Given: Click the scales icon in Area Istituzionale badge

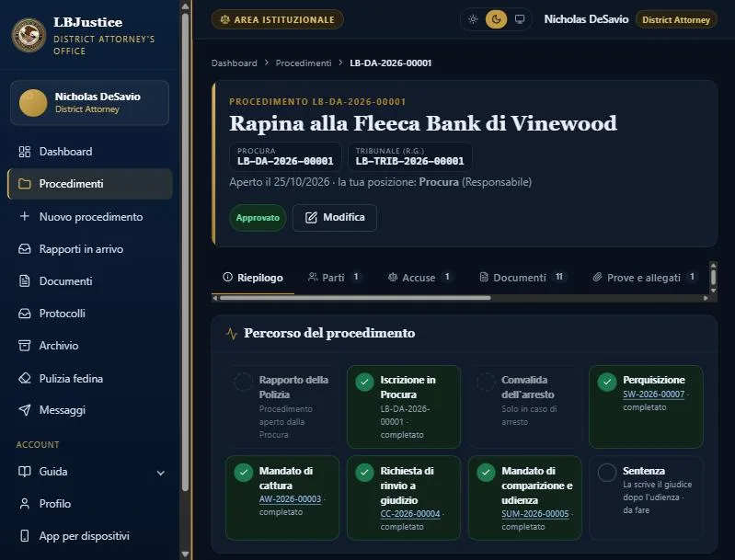Looking at the screenshot, I should [225, 19].
